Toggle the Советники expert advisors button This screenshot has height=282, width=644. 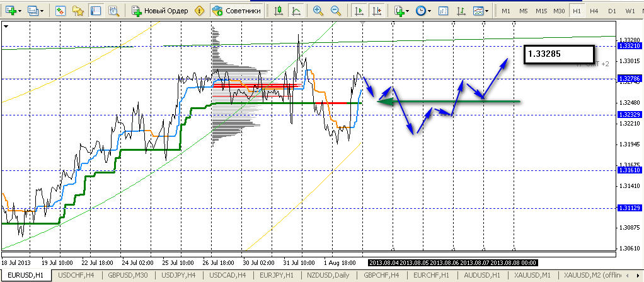(236, 11)
